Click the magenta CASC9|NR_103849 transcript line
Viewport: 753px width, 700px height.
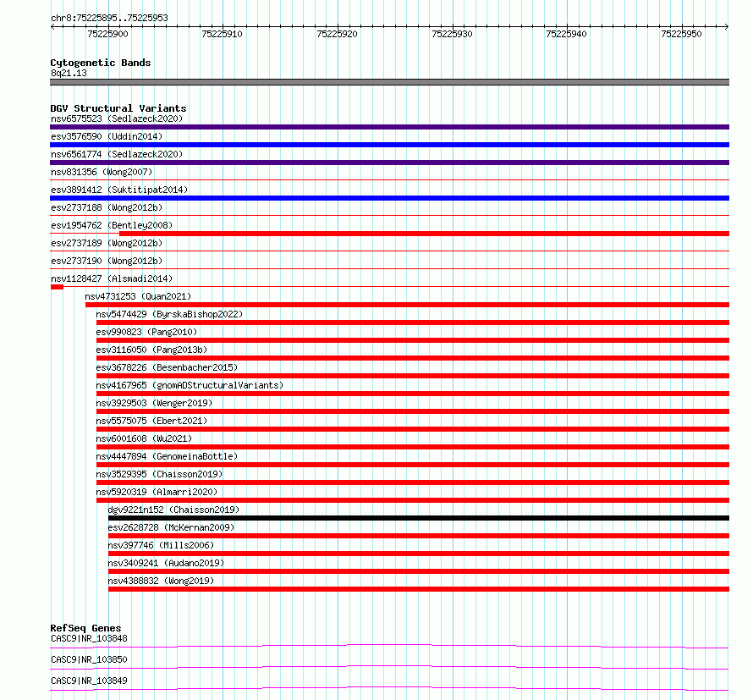click(389, 688)
